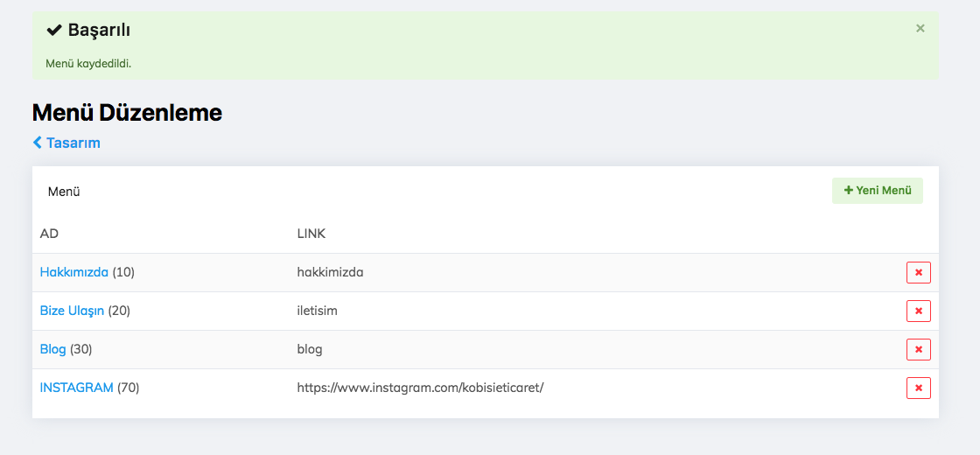Select the Instagram URL text in table
980x455 pixels.
420,388
